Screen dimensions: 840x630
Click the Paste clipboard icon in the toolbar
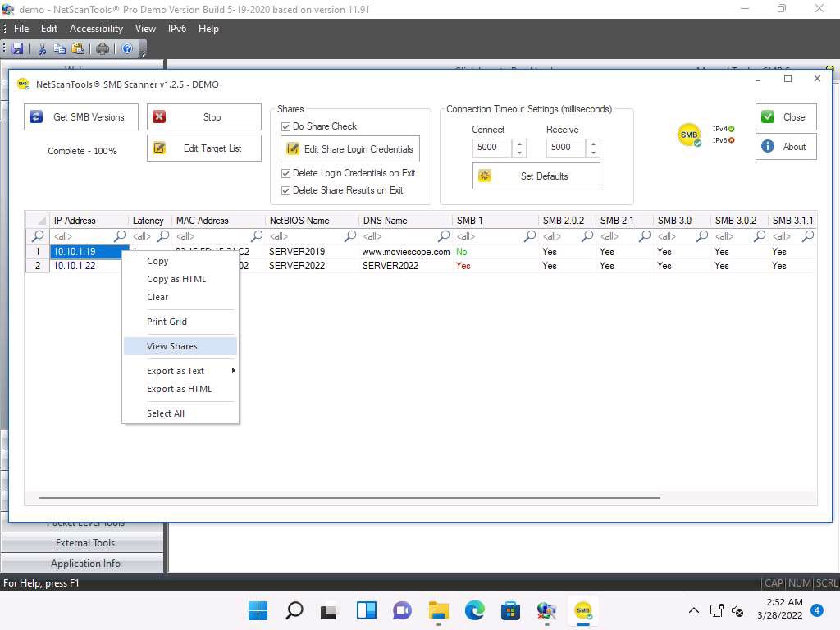[x=76, y=49]
